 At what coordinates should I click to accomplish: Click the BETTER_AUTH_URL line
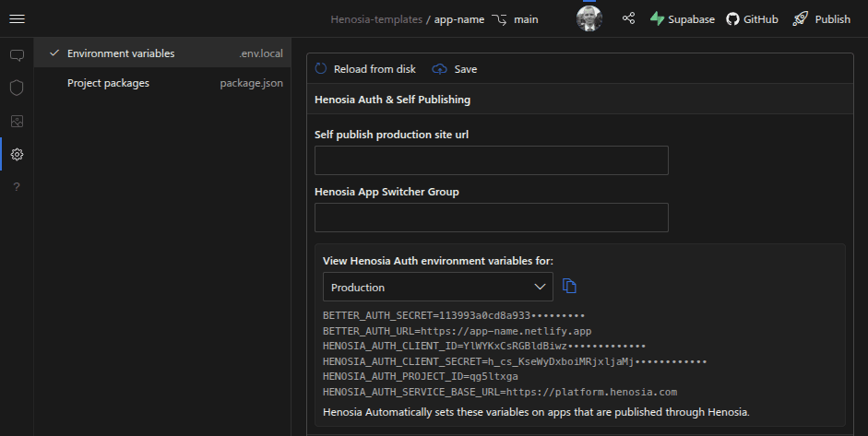[x=457, y=331]
